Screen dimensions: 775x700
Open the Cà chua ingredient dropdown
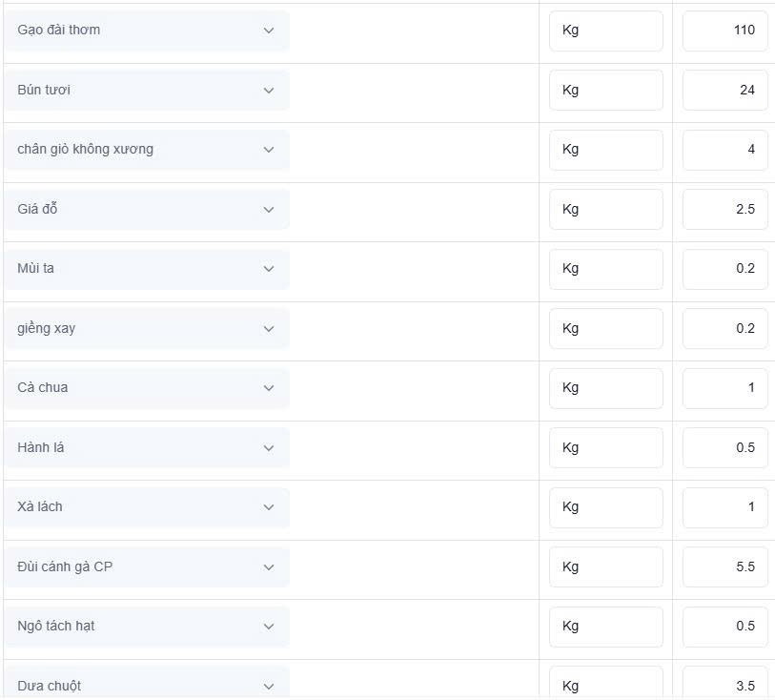(x=147, y=388)
